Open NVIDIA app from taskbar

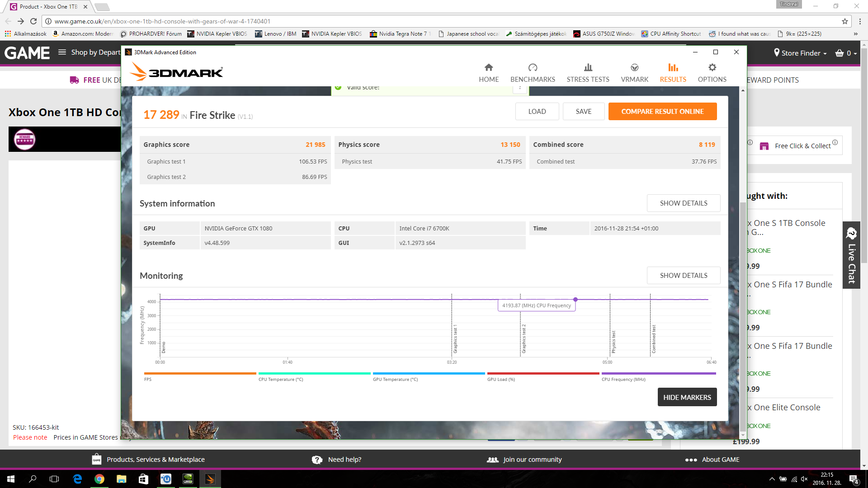(188, 479)
